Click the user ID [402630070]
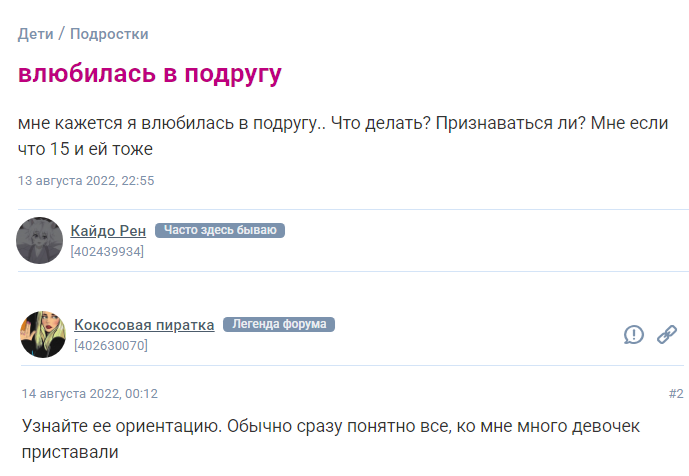The height and width of the screenshot is (476, 689). pyautogui.click(x=111, y=345)
